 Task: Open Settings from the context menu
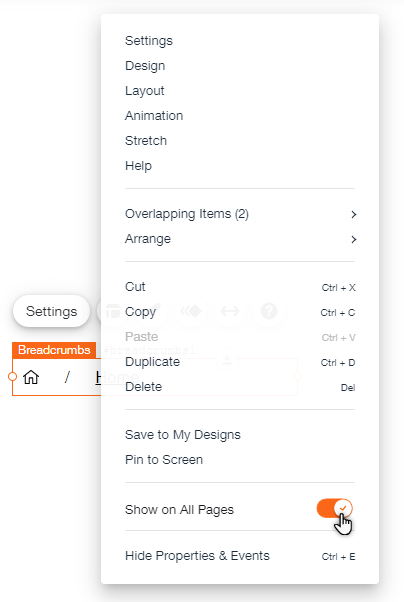tap(149, 41)
